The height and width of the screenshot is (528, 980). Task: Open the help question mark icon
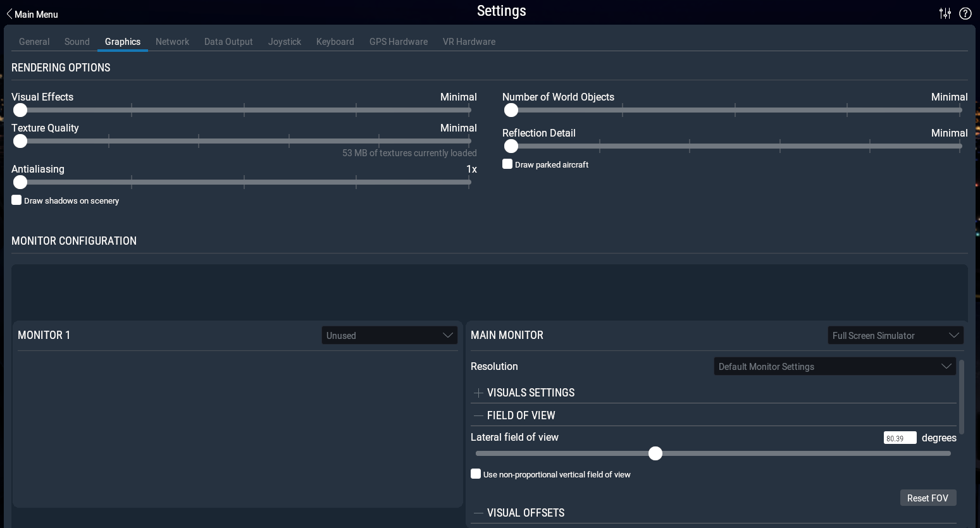[965, 13]
